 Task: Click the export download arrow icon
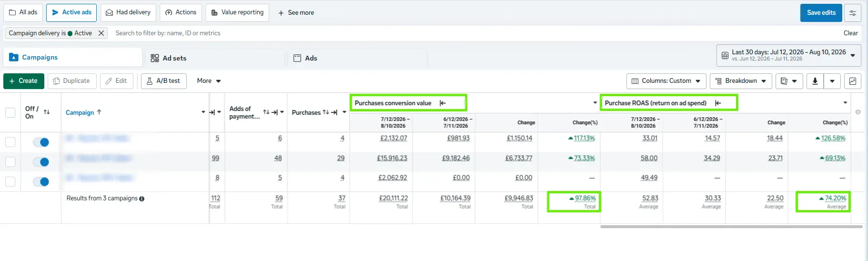tap(815, 81)
